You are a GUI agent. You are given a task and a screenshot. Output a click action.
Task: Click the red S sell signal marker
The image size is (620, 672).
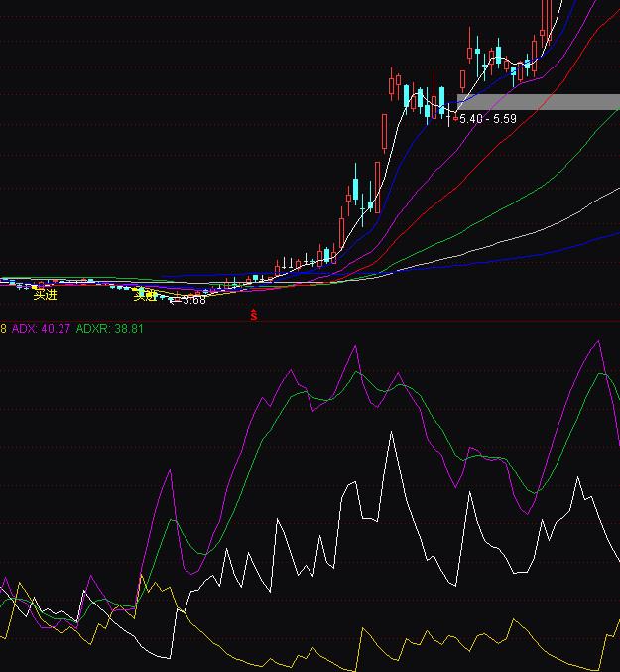[x=253, y=316]
